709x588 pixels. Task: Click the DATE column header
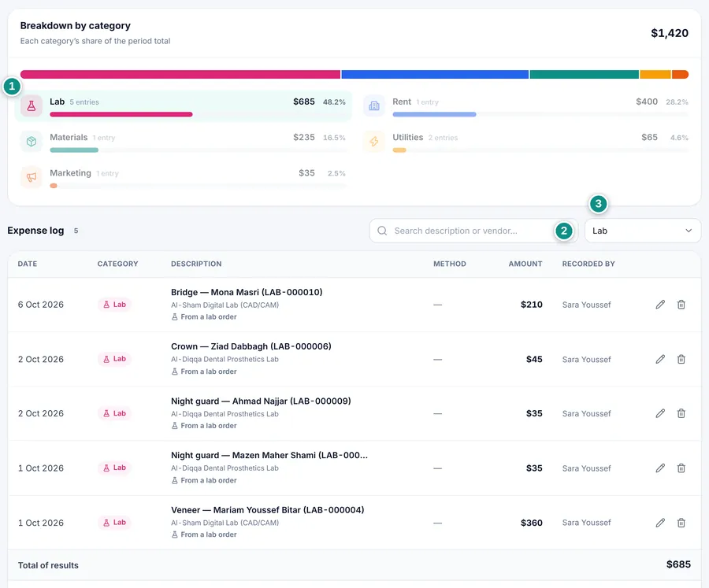28,264
